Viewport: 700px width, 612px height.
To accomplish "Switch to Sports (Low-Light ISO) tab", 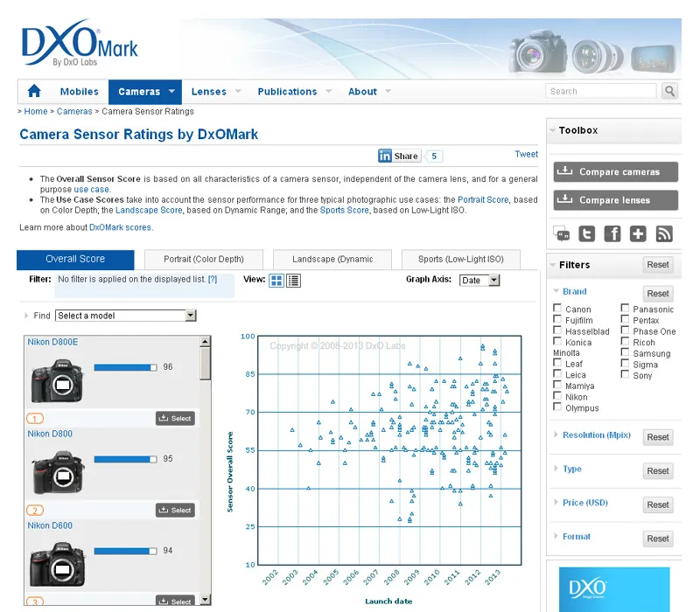I will point(461,259).
